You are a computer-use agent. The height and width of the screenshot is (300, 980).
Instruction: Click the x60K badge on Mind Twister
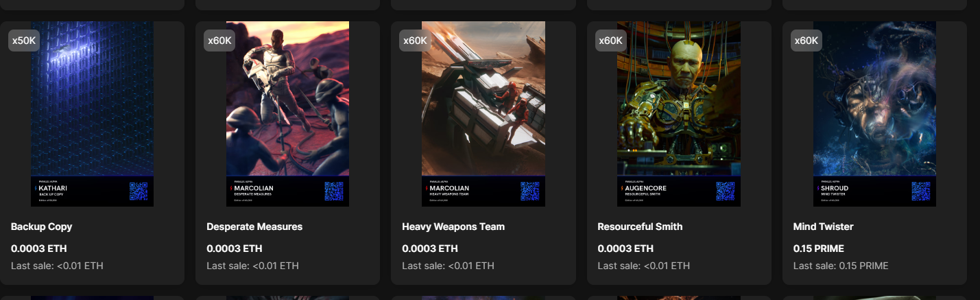[806, 41]
